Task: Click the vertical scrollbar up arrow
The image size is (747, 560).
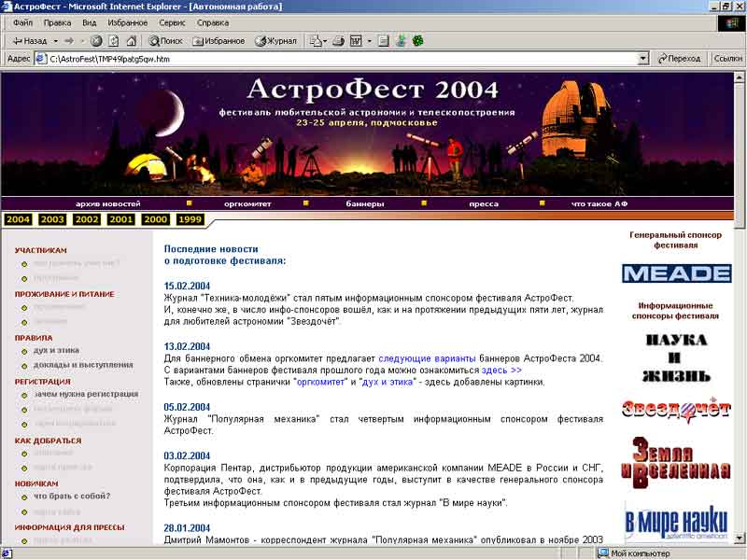Action: tap(740, 77)
